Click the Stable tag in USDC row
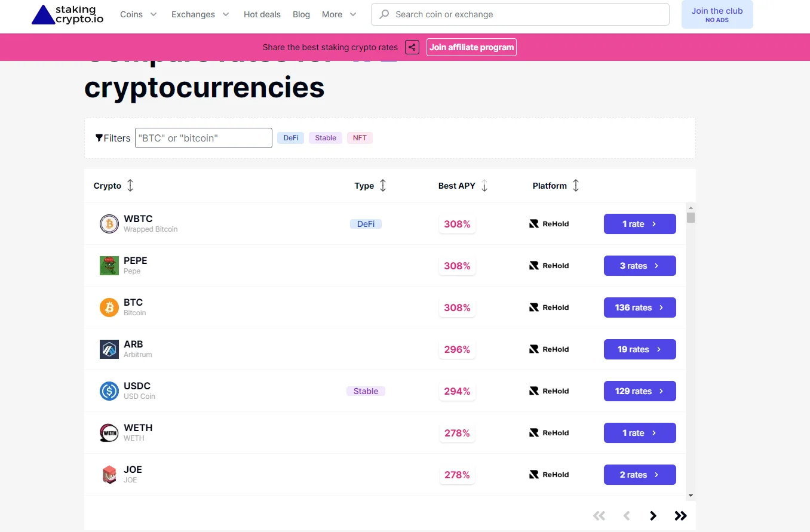The image size is (810, 532). click(366, 391)
